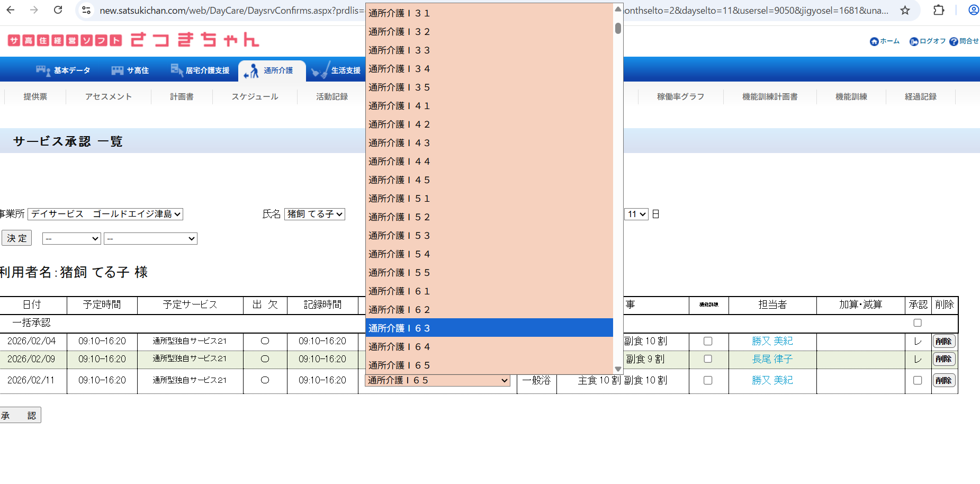Click the browser back arrow icon

pos(11,10)
